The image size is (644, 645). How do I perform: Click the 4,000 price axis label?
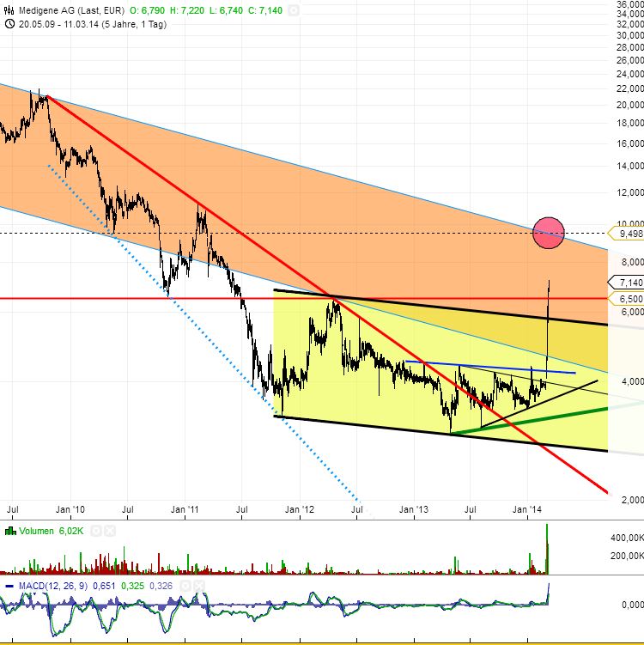click(633, 381)
